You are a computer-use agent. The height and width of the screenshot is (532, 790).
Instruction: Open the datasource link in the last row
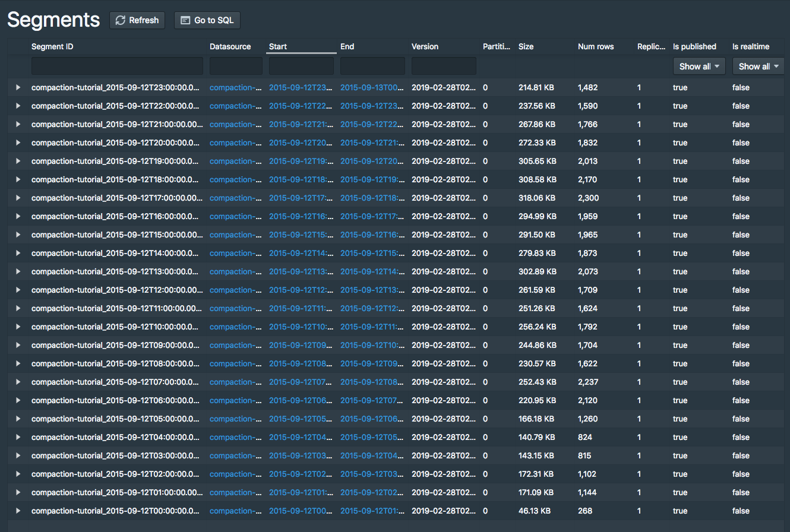point(235,511)
